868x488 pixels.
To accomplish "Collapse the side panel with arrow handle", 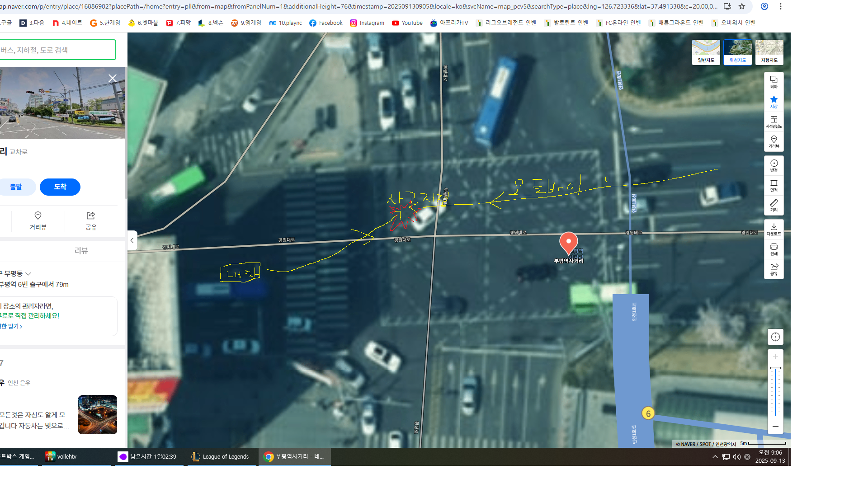I will coord(132,240).
